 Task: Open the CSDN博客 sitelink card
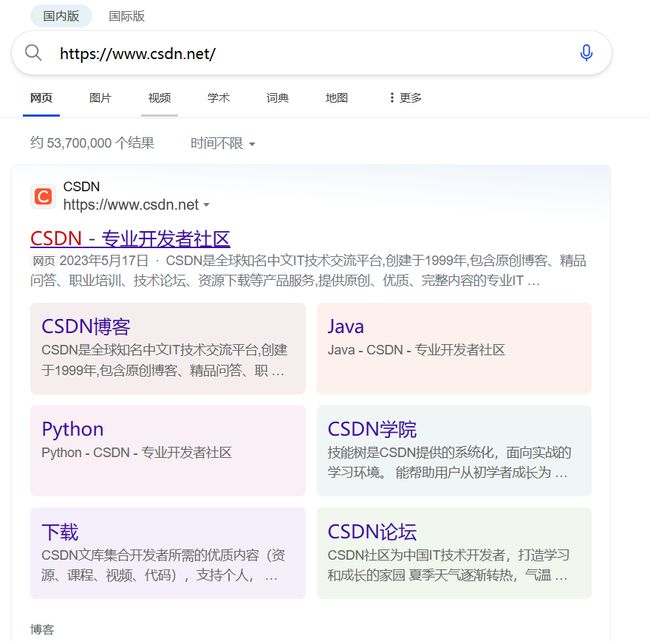(x=168, y=348)
